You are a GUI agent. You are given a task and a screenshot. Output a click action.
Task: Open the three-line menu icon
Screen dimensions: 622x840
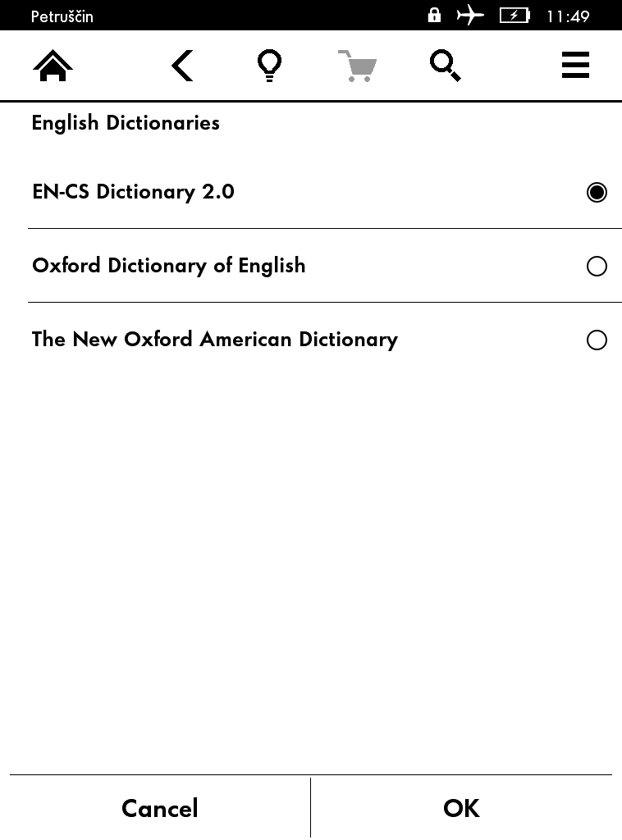[575, 66]
